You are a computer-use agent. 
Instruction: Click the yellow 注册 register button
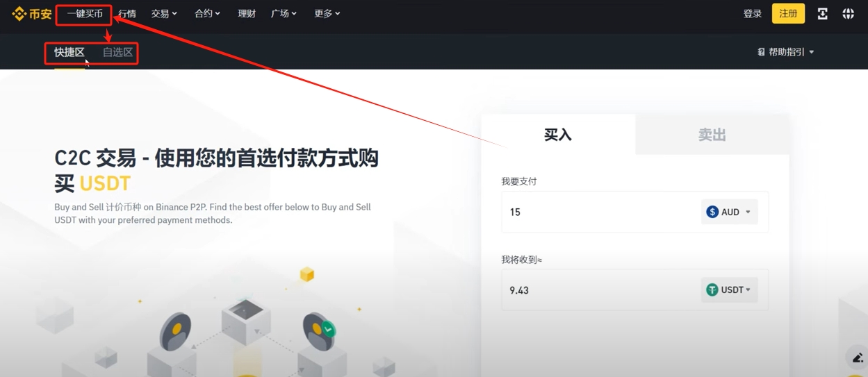[x=788, y=14]
